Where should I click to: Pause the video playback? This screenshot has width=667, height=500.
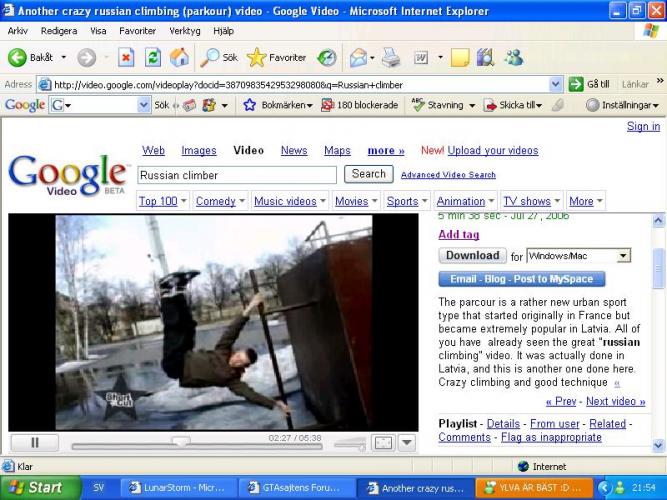pos(36,442)
